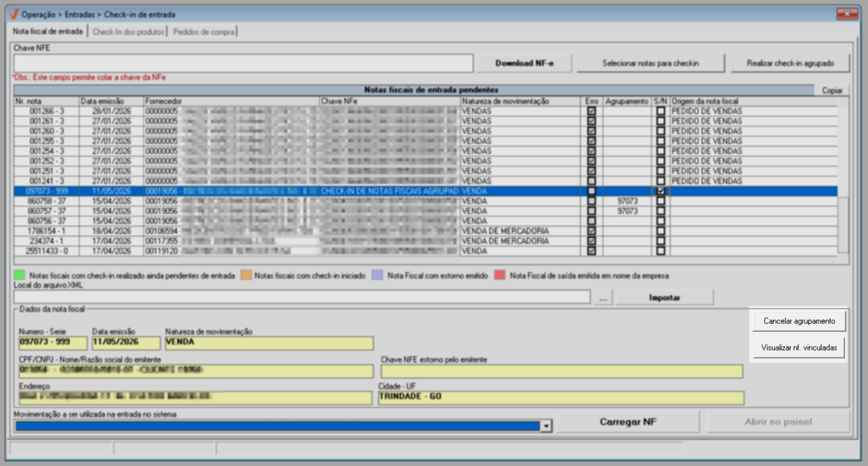Viewport: 868px width, 466px height.
Task: Toggle S/N checkbox for nota 097073 - 999
Action: tap(660, 191)
